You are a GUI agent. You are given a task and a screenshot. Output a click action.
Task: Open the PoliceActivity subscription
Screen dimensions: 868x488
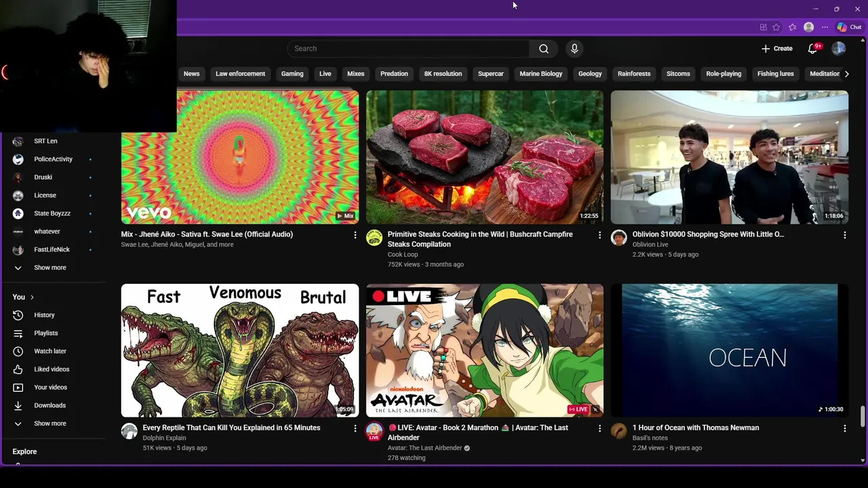click(53, 159)
